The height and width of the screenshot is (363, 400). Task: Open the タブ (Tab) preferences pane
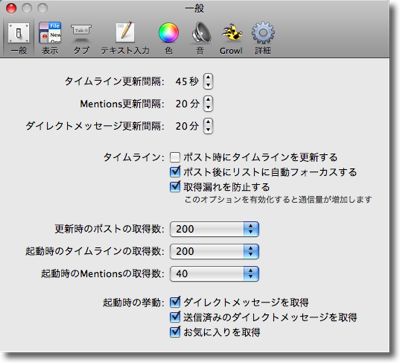click(81, 38)
